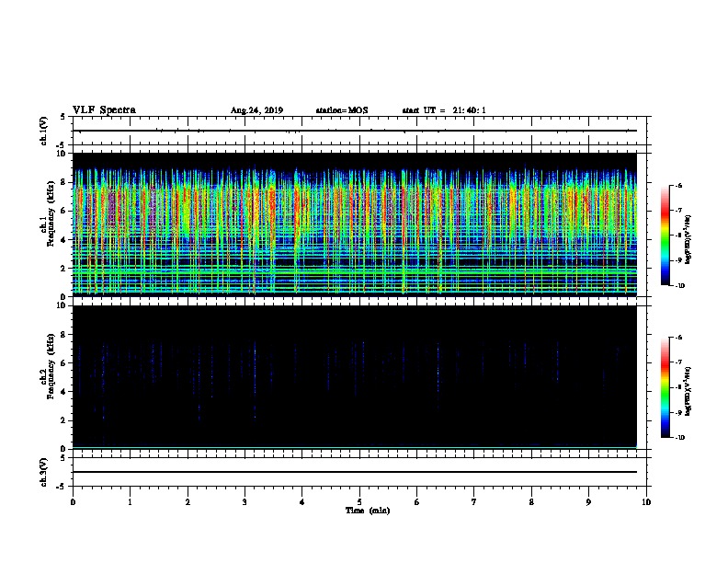Click the time axis tick label "9"
Screen dimensions: 728x563
[588, 502]
